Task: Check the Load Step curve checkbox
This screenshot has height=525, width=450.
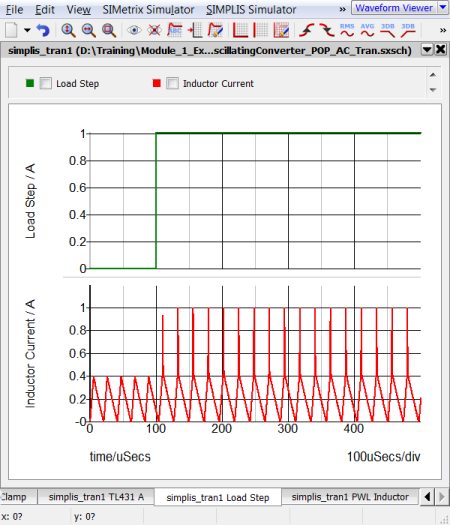Action: click(46, 83)
